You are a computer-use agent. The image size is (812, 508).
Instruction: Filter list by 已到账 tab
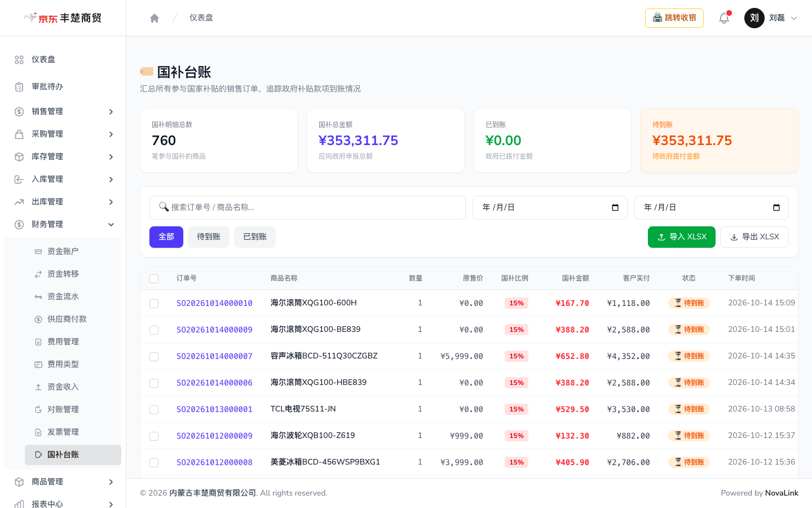coord(255,237)
